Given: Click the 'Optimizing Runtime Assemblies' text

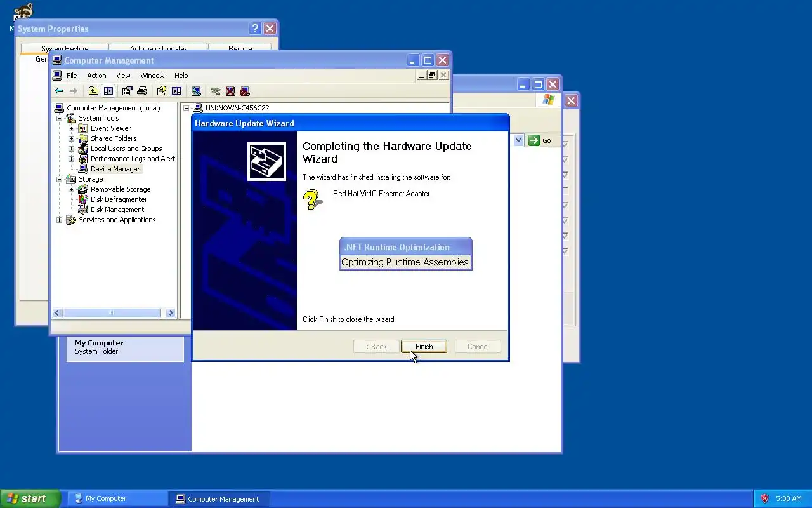Looking at the screenshot, I should [405, 262].
